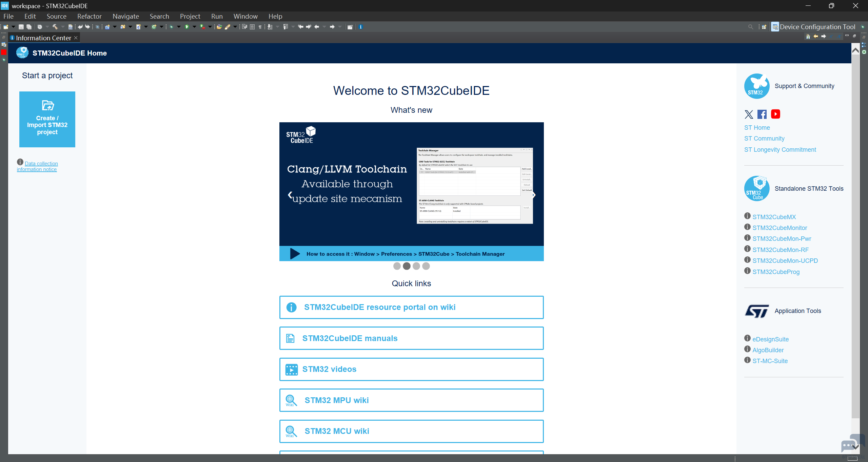Toggle Device Configuration Tool perspective button
The width and height of the screenshot is (868, 462).
pyautogui.click(x=814, y=27)
